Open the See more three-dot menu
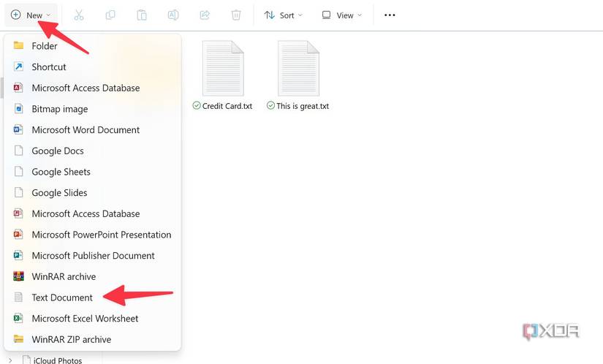This screenshot has width=603, height=364. click(x=390, y=15)
